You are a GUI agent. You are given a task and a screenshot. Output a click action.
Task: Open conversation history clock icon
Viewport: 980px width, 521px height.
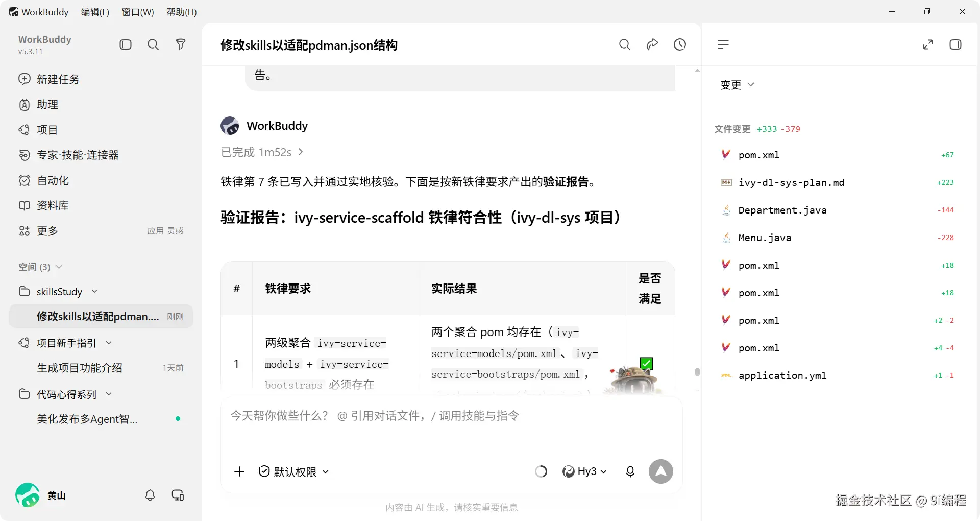click(x=679, y=44)
